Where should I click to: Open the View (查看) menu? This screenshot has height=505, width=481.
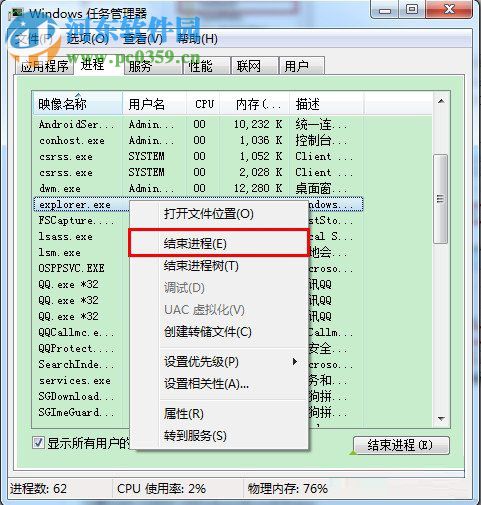pyautogui.click(x=143, y=39)
